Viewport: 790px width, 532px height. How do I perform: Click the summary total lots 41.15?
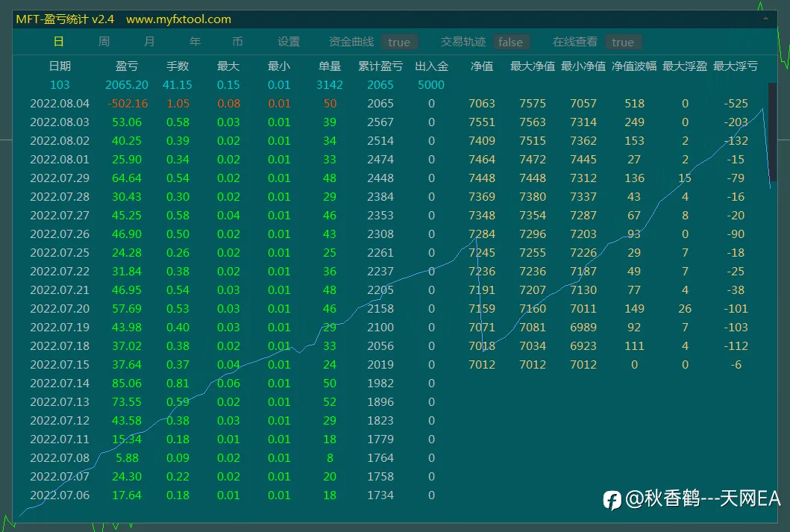[178, 84]
